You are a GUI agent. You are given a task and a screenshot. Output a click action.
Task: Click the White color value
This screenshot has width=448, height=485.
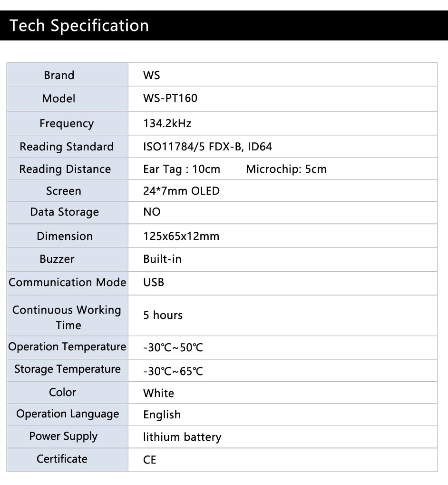pos(158,393)
